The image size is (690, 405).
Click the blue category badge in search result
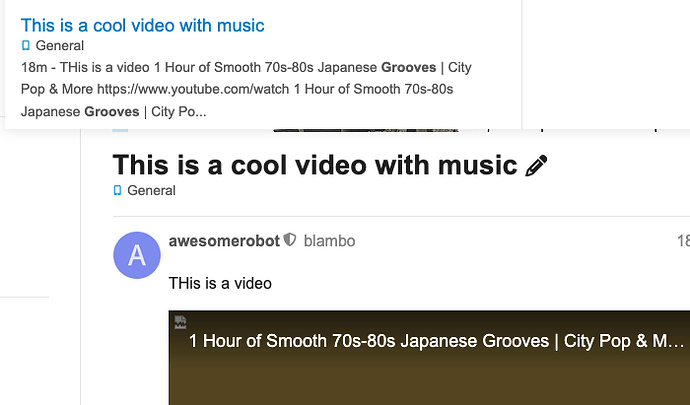tap(26, 45)
